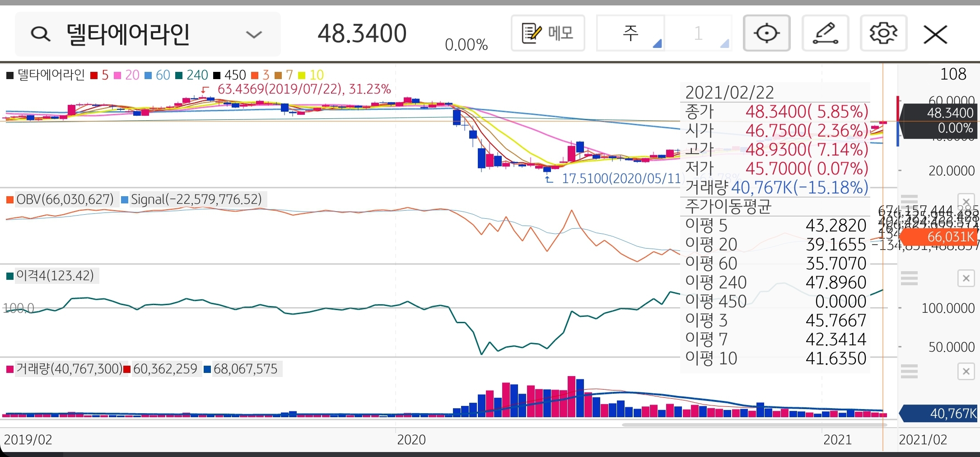Tap the 이평 10 value 41.6350
Screen dimensions: 980x457
836,358
